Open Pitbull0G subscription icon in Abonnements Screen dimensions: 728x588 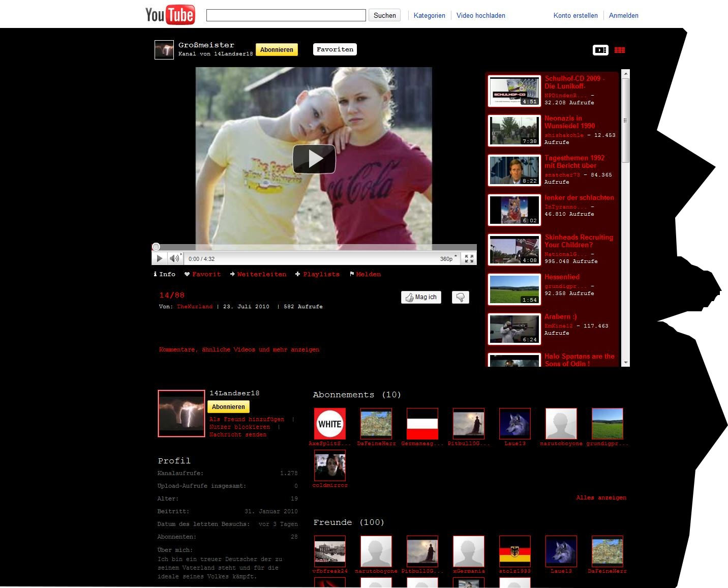(468, 424)
